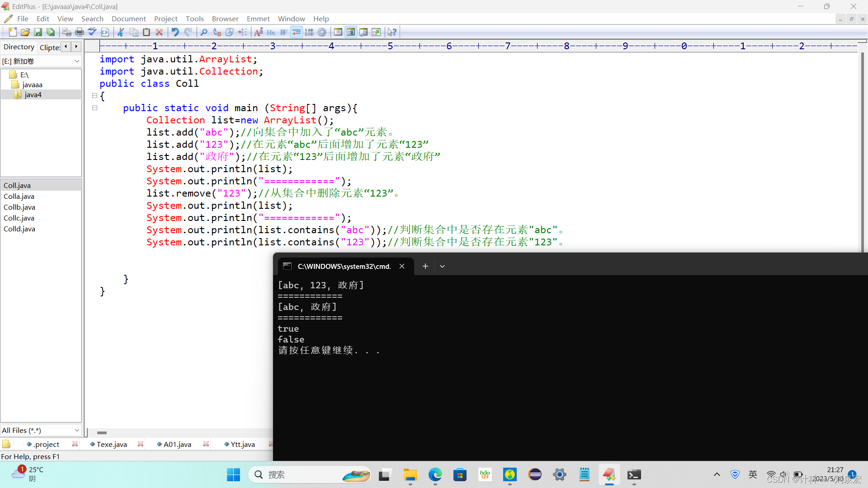Click the New file toolbar icon
Screen dimensions: 868x488
(13, 32)
